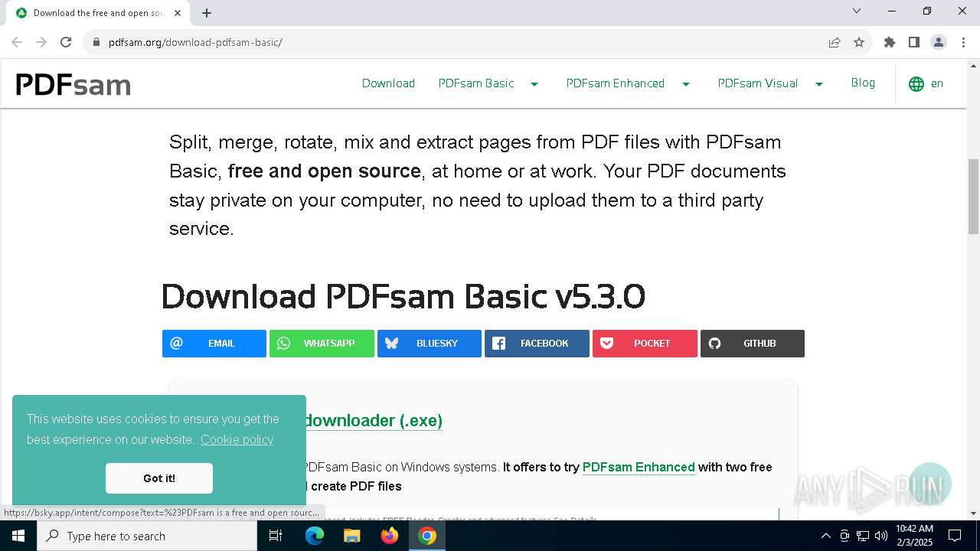Expand the PDFsam Enhanced dropdown arrow

(686, 84)
